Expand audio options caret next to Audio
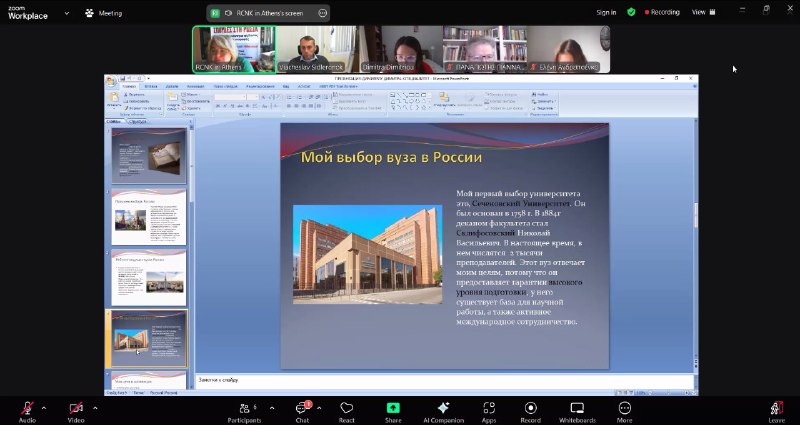The image size is (800, 425). (x=43, y=408)
